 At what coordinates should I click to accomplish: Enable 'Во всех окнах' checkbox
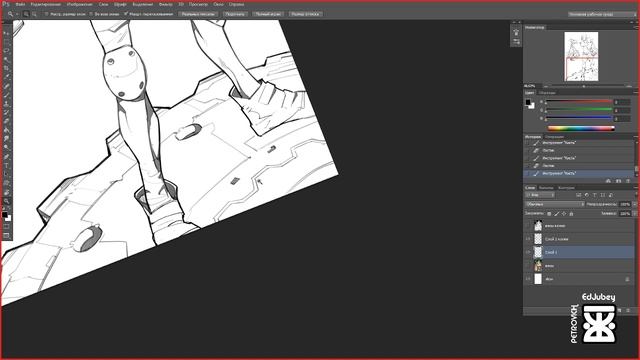point(91,14)
